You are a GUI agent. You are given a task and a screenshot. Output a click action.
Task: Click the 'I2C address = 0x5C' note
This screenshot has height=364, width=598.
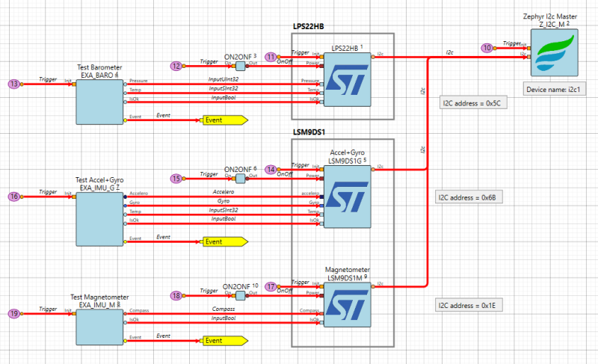click(473, 102)
